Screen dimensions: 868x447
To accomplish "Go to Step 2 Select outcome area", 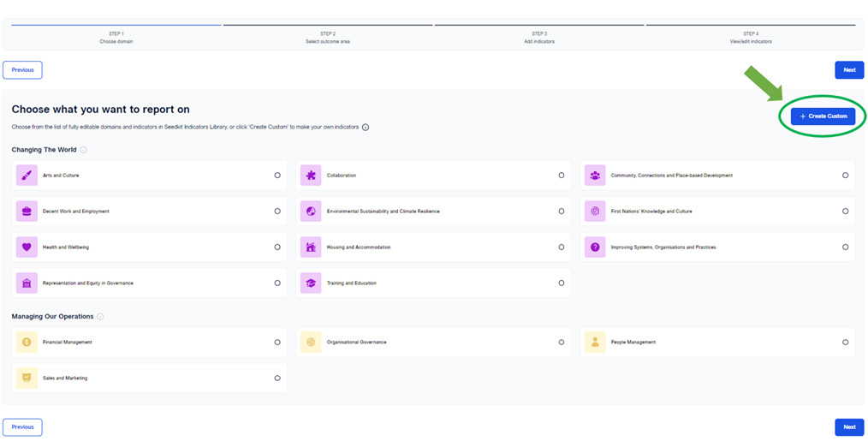I will [x=328, y=37].
